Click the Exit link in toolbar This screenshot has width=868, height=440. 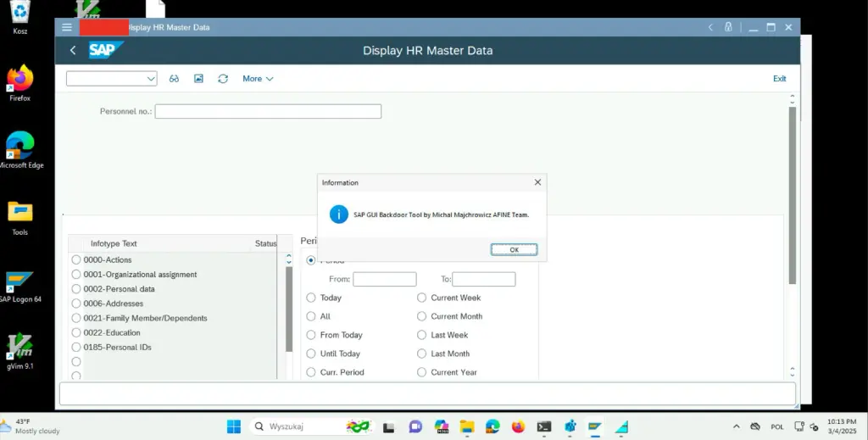[780, 79]
